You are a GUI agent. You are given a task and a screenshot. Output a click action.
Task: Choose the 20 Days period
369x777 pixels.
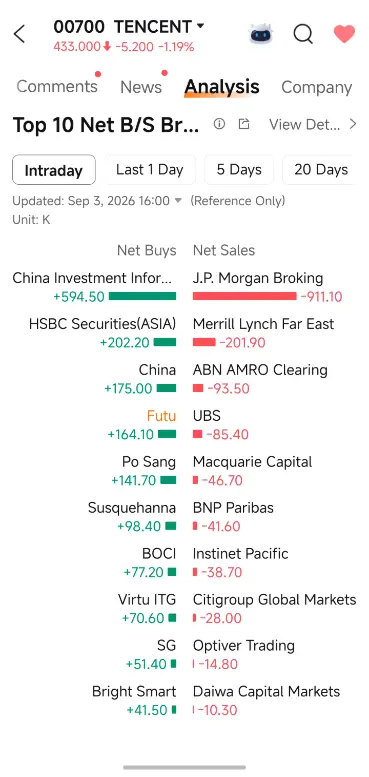(321, 170)
